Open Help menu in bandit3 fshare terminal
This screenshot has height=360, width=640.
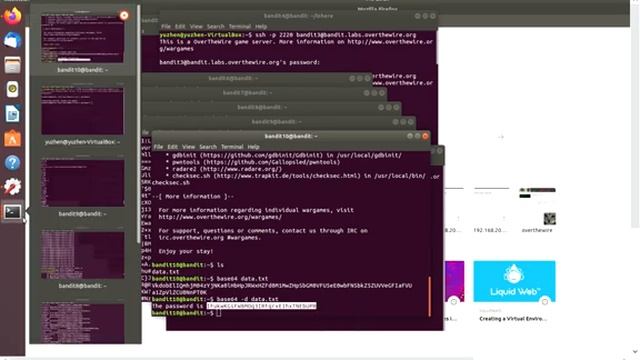(261, 26)
